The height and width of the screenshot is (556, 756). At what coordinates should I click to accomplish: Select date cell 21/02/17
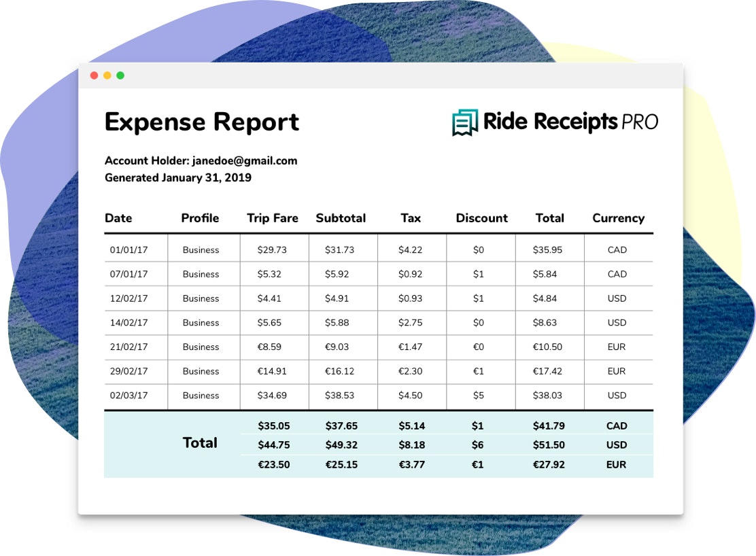128,347
